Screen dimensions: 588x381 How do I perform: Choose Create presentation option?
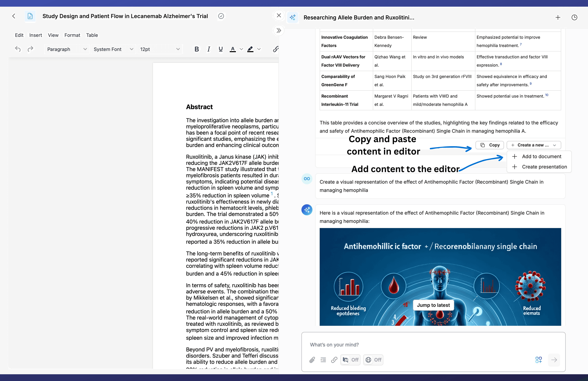coord(539,167)
